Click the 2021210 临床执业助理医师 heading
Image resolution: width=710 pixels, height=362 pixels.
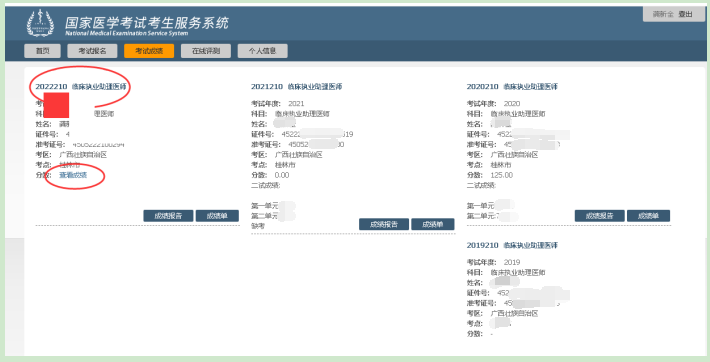297,87
